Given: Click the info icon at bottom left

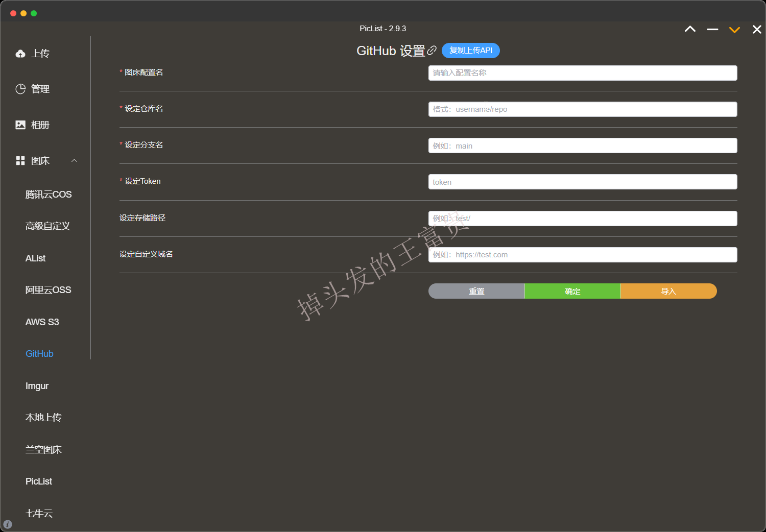Looking at the screenshot, I should [8, 524].
